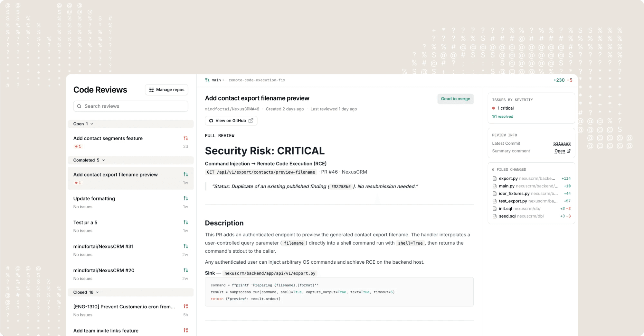The image size is (644, 336).
Task: Click the View on GitHub button
Action: point(231,121)
